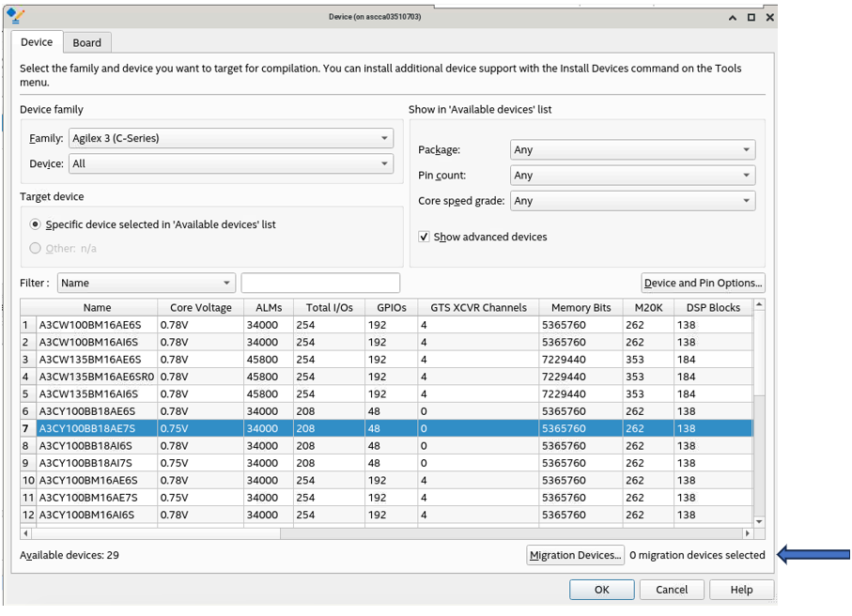This screenshot has height=616, width=852.
Task: Sort by the Name column header
Action: tap(98, 307)
